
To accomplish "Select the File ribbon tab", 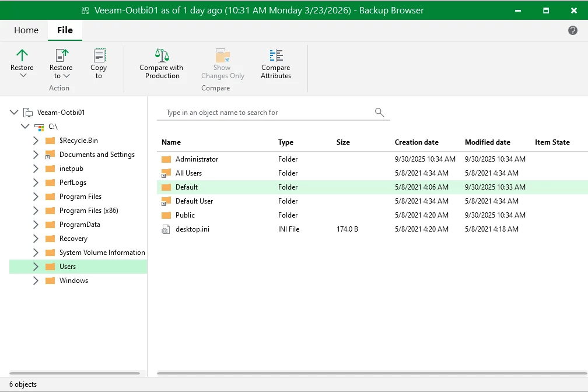I will (x=65, y=30).
